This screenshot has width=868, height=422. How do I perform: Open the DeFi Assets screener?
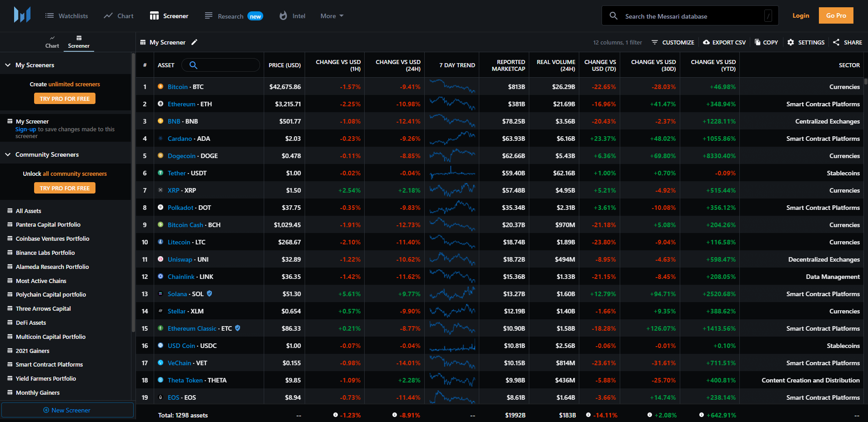tap(31, 323)
